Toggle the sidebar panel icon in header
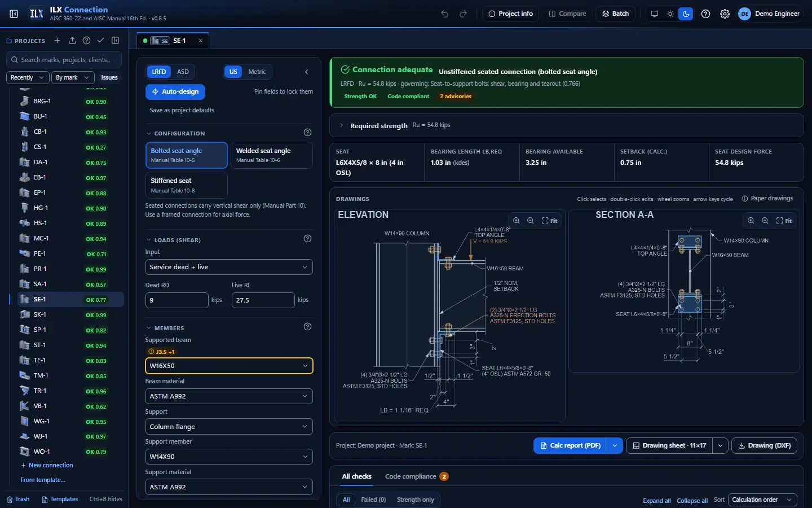This screenshot has height=508, width=812. tap(14, 14)
